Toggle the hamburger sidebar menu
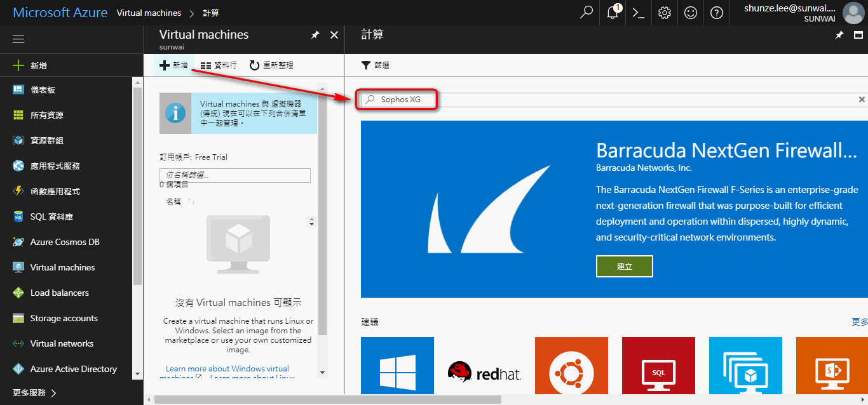Viewport: 868px width, 405px height. click(18, 39)
